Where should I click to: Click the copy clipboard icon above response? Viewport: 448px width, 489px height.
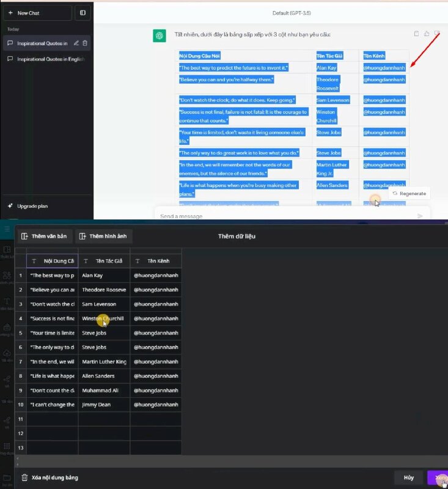[x=416, y=34]
